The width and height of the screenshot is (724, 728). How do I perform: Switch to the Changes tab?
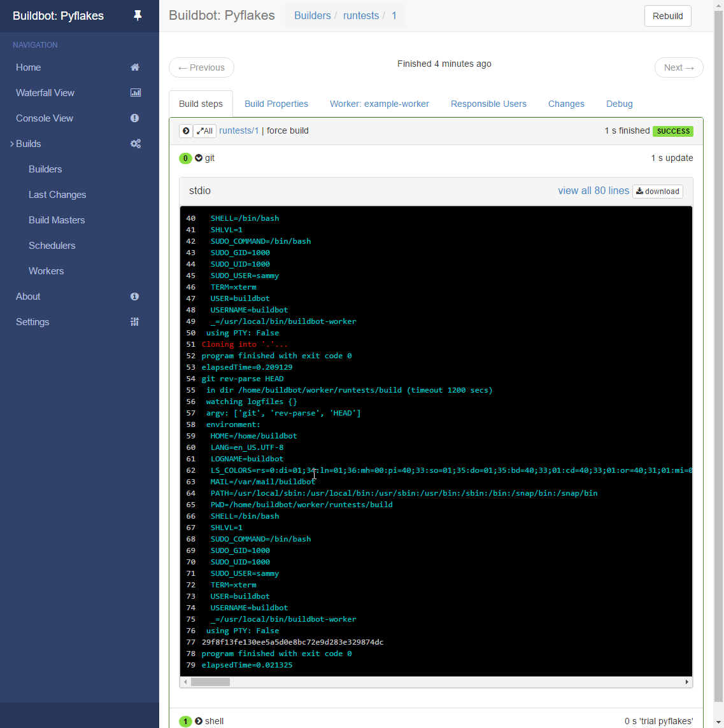point(566,104)
